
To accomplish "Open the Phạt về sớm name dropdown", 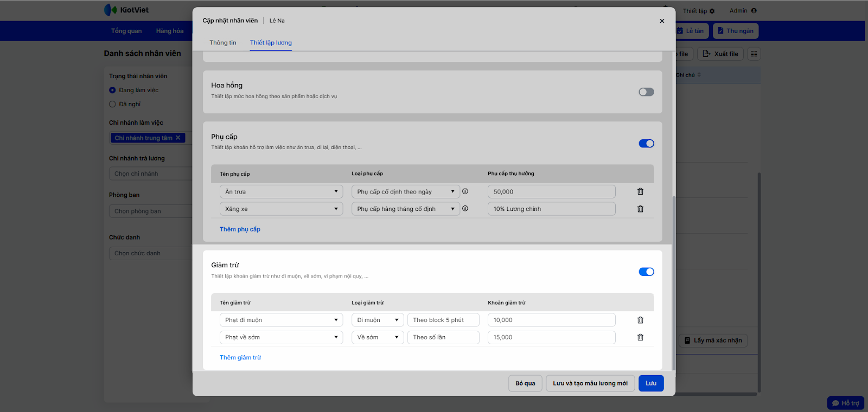I will pos(281,337).
